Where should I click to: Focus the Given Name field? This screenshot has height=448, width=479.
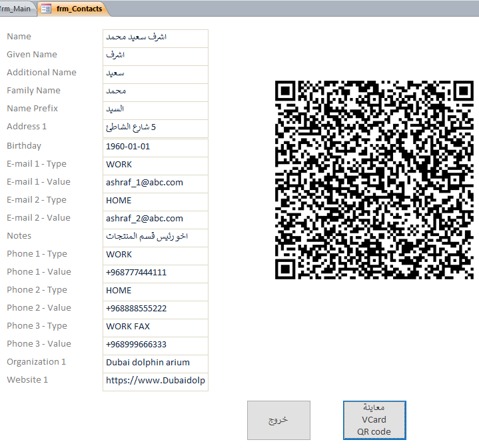point(155,57)
